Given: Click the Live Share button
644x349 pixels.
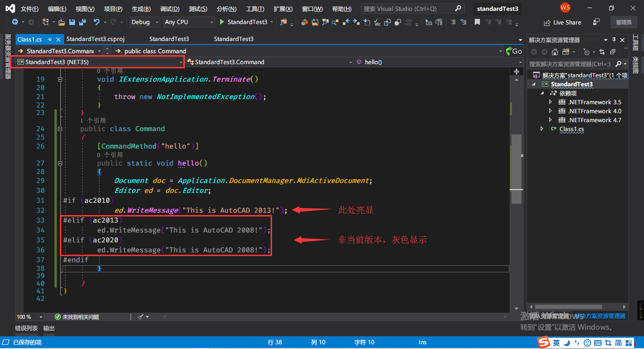Looking at the screenshot, I should (x=562, y=22).
